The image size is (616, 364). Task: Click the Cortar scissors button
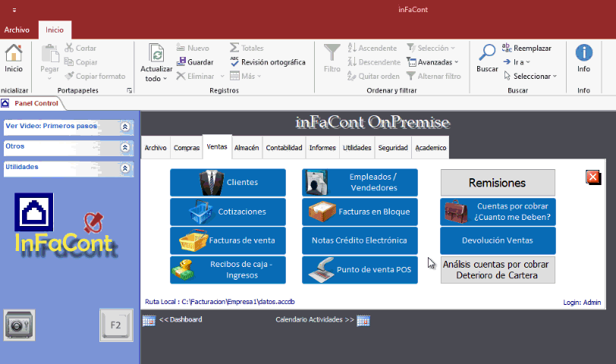coord(80,48)
